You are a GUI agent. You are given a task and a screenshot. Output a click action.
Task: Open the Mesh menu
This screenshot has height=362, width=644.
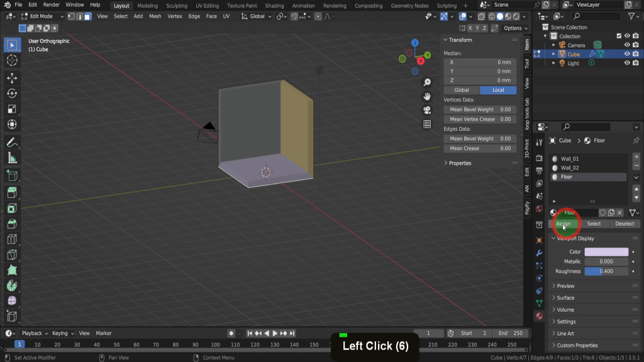[155, 16]
